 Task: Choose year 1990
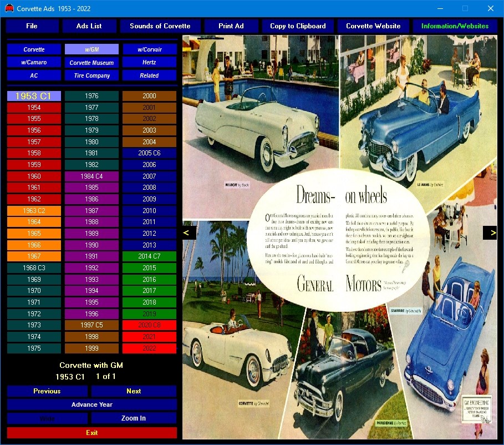coord(91,245)
